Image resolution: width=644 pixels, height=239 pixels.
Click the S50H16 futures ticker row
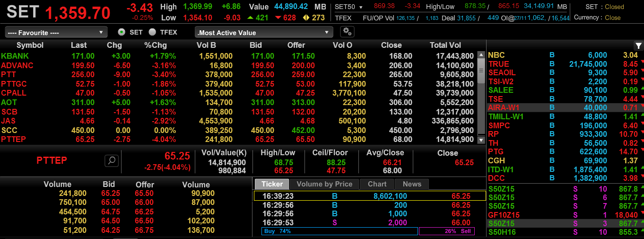(565, 232)
